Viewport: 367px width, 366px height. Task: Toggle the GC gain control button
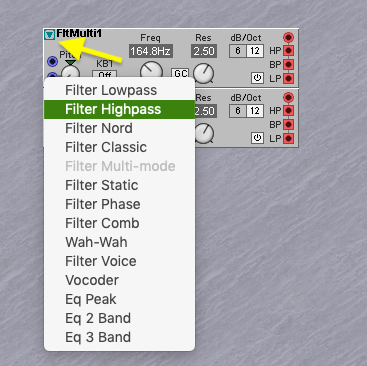pos(180,73)
